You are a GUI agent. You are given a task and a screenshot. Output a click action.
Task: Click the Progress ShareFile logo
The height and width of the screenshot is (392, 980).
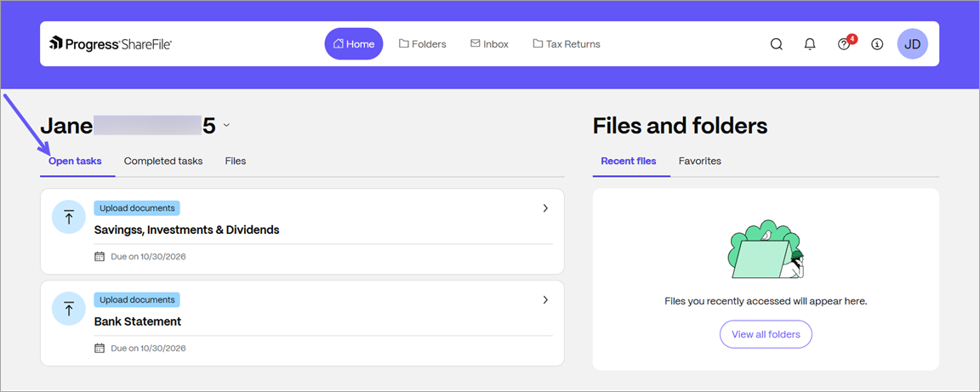point(111,43)
